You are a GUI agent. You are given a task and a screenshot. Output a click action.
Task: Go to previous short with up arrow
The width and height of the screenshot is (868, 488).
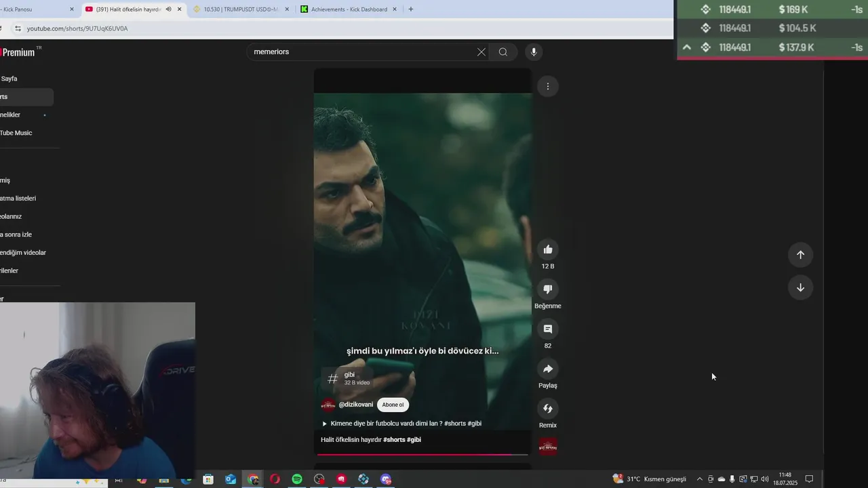(x=800, y=255)
